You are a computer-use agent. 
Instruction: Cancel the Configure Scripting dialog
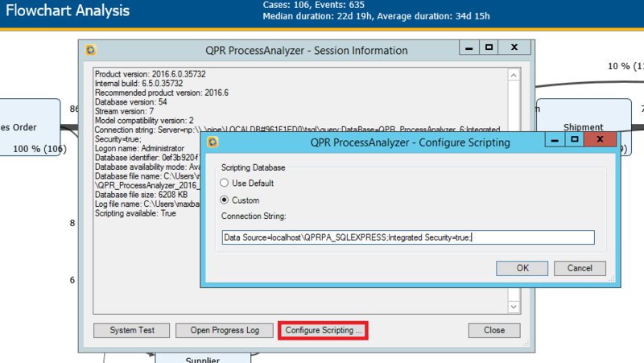(x=580, y=268)
